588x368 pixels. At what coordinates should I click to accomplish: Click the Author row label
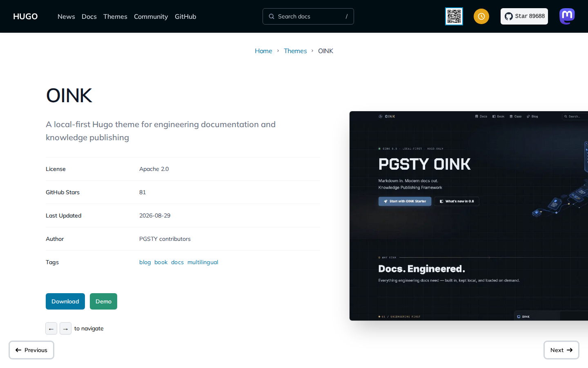coord(55,239)
